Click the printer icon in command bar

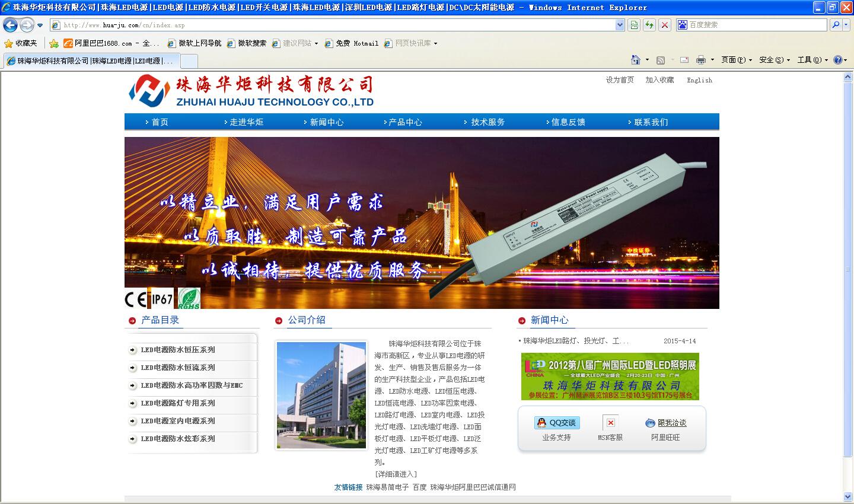[x=701, y=60]
